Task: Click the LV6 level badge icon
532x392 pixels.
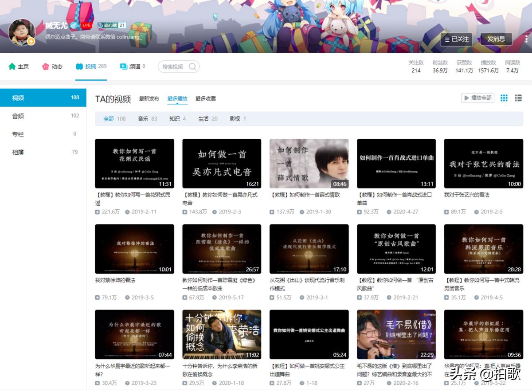Action: click(x=86, y=25)
